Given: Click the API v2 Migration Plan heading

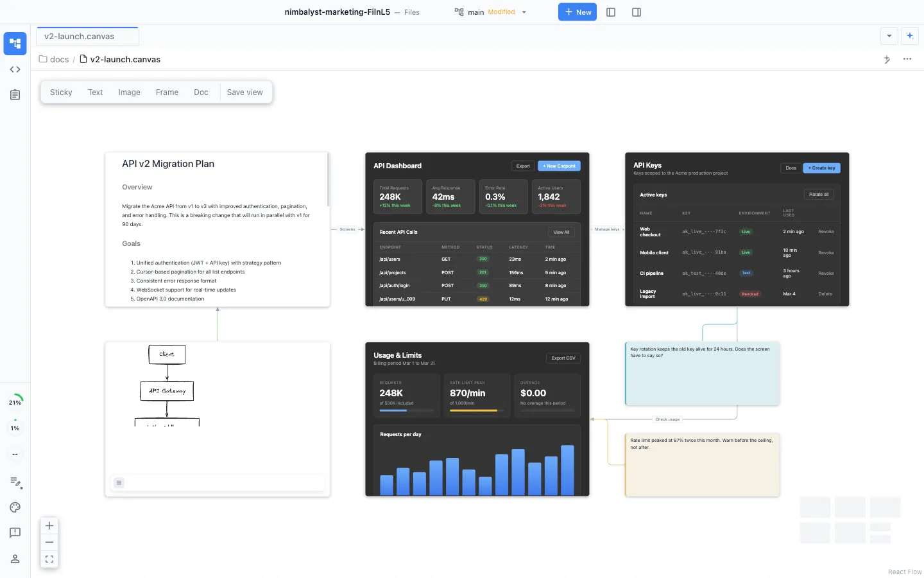Looking at the screenshot, I should pyautogui.click(x=168, y=164).
